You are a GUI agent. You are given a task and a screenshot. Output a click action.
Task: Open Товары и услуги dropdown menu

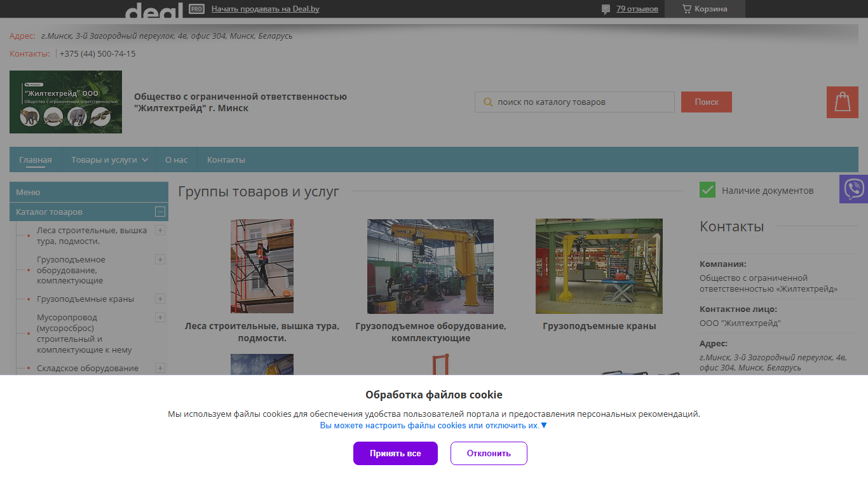pos(109,159)
